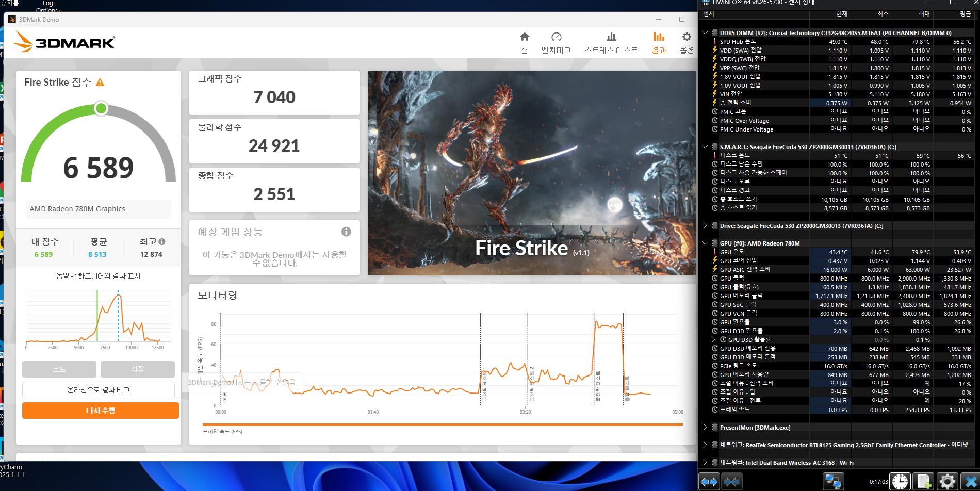Click the VDD (SWA) 전압 lightning icon
The width and height of the screenshot is (980, 491).
(x=715, y=50)
